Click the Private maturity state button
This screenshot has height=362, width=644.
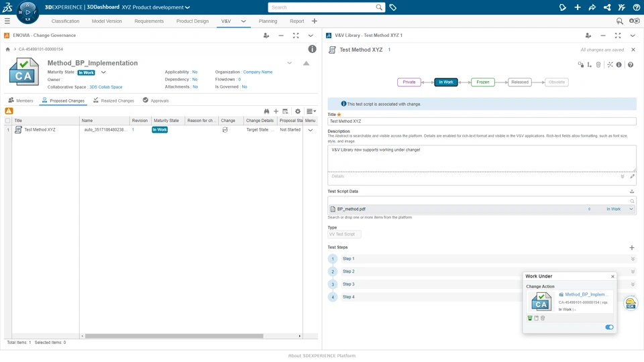click(409, 82)
